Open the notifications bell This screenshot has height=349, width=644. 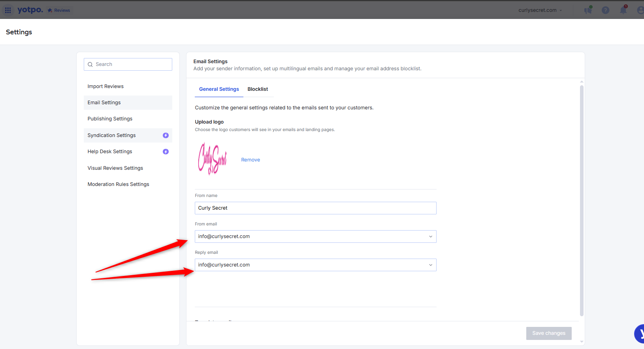(623, 10)
